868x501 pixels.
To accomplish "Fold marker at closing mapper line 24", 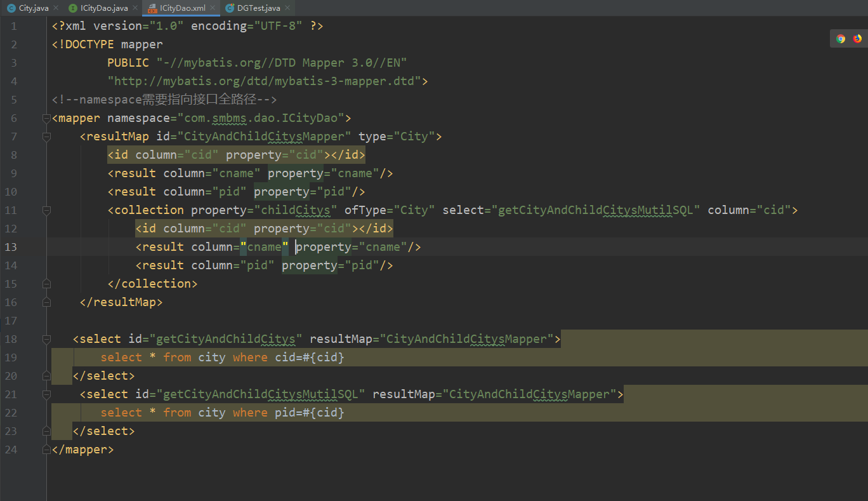I will (x=46, y=450).
